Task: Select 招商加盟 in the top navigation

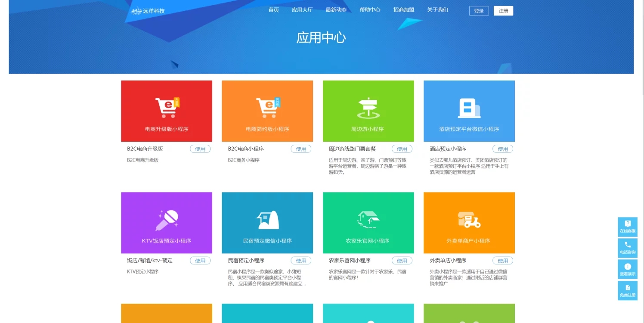Action: click(x=404, y=10)
